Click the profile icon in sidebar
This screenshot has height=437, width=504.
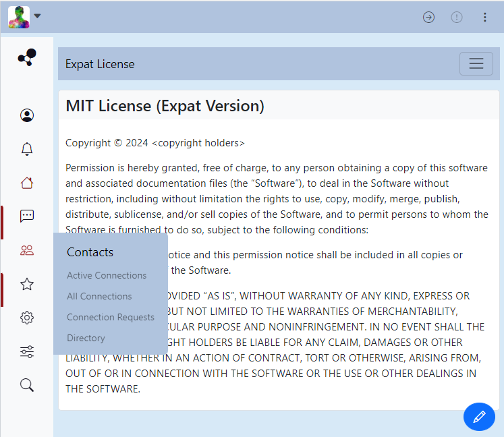27,115
